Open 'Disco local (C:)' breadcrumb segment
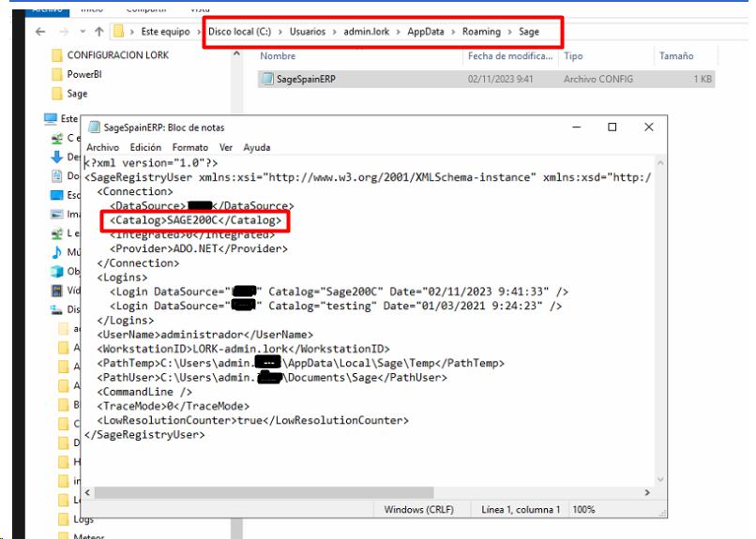The height and width of the screenshot is (539, 756). tap(239, 32)
